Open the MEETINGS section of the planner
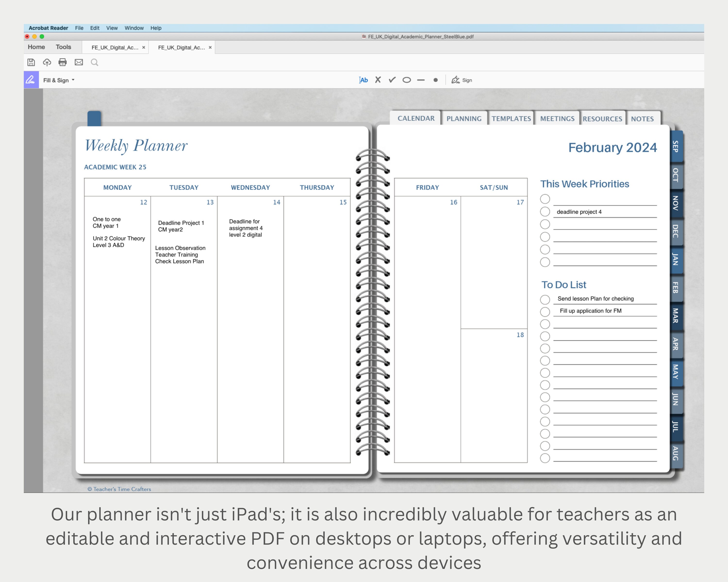728x582 pixels. click(x=557, y=118)
